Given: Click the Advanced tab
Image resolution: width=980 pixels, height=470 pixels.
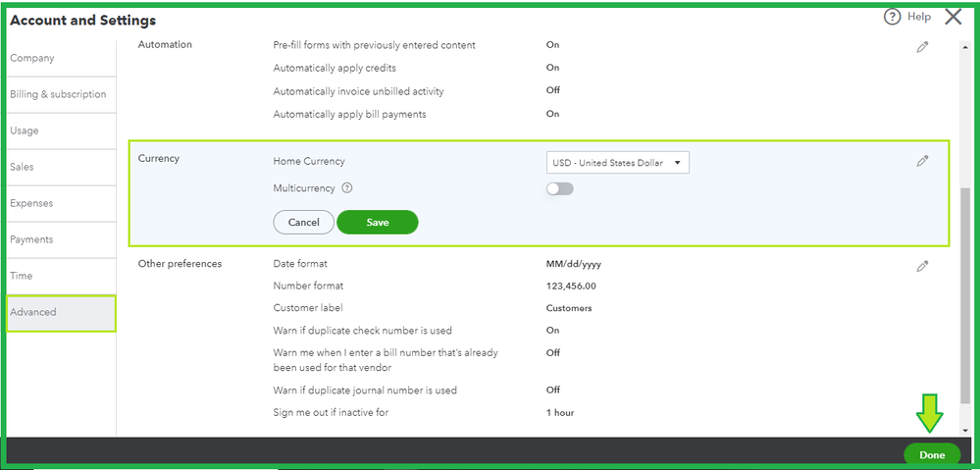Looking at the screenshot, I should coord(33,312).
